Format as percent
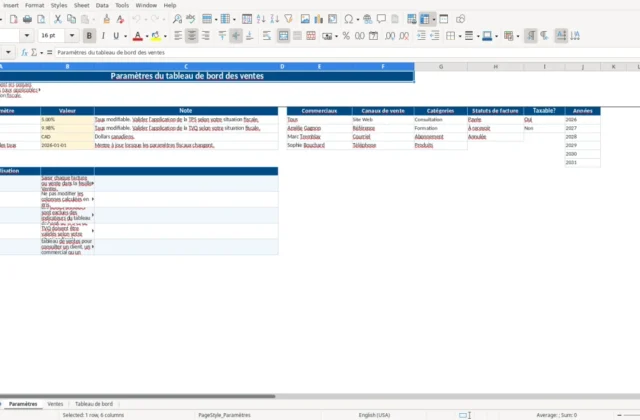 (346, 36)
